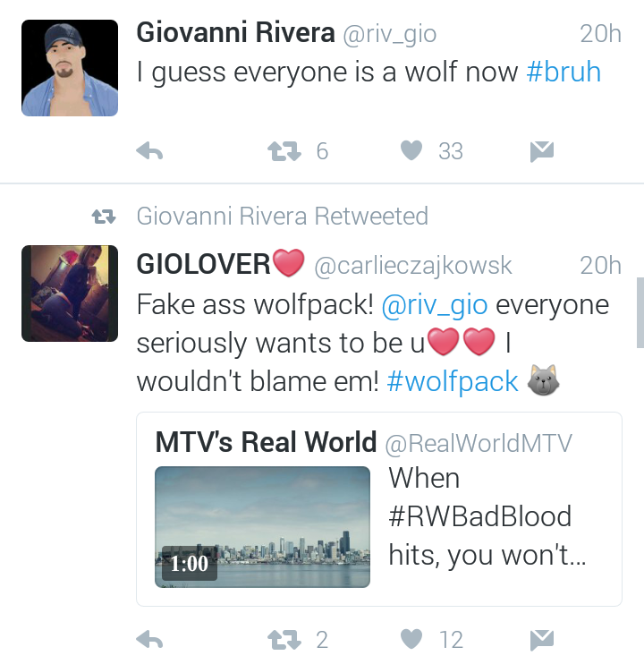The width and height of the screenshot is (644, 664).
Task: Open Giovanni Rivera's display name
Action: click(x=235, y=32)
